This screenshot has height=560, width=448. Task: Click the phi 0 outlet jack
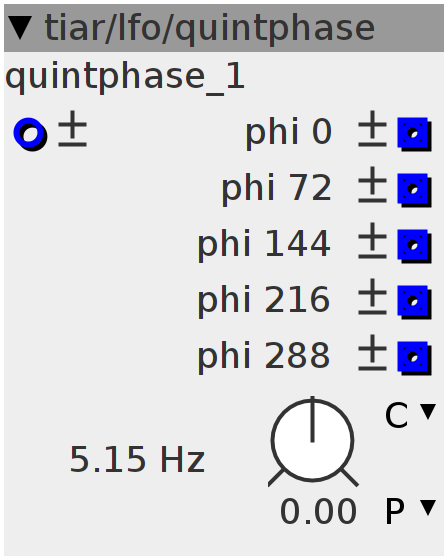coord(414,134)
